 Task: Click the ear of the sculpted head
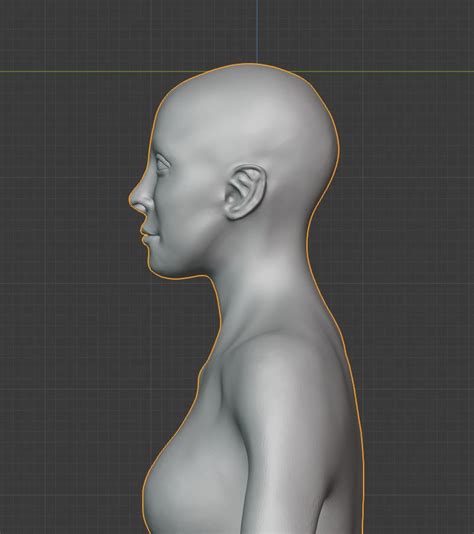pyautogui.click(x=245, y=192)
